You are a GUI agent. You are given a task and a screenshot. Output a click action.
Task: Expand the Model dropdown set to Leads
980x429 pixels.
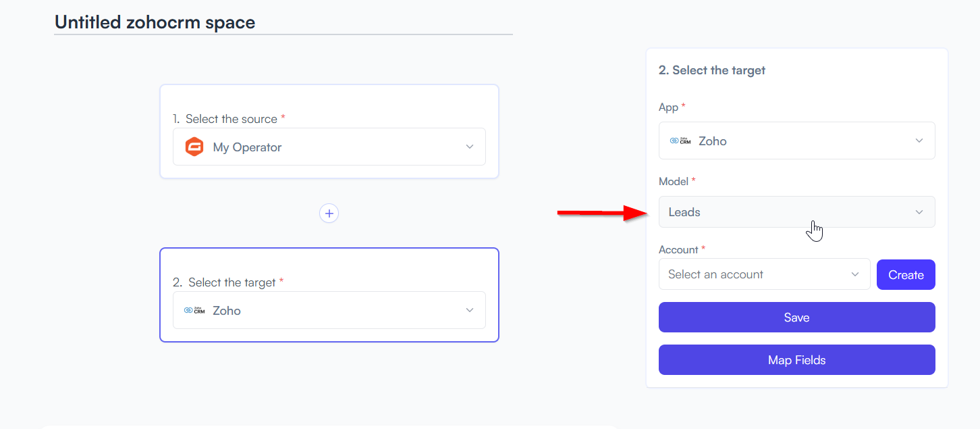pos(797,212)
